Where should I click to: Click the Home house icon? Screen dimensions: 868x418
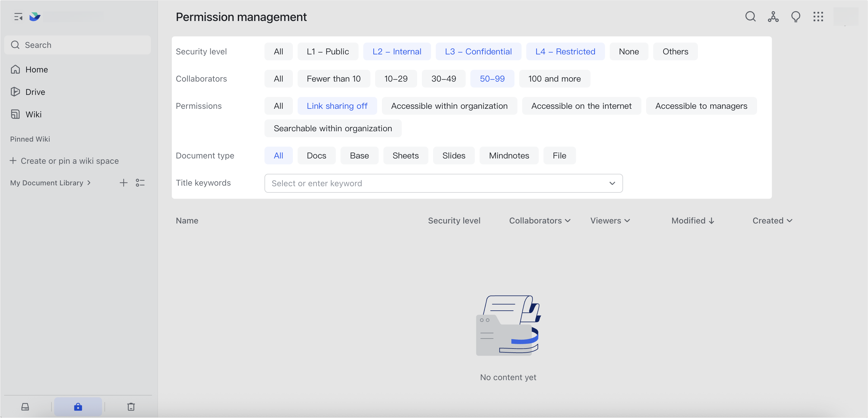(15, 69)
